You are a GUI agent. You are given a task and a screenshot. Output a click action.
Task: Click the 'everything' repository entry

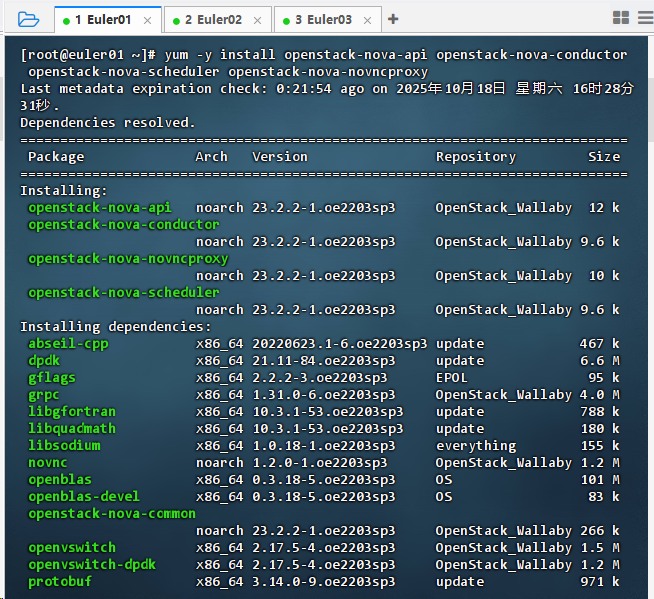point(475,446)
